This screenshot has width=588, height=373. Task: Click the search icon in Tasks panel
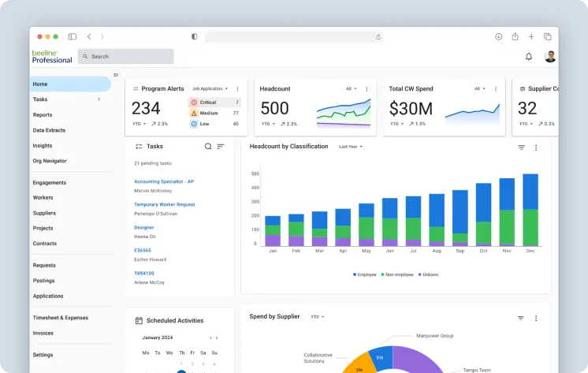click(208, 147)
